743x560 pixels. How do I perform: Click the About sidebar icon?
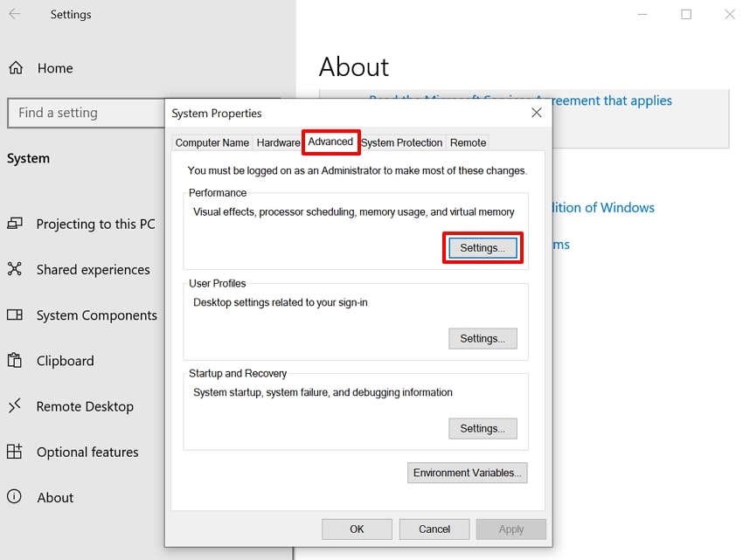click(14, 497)
